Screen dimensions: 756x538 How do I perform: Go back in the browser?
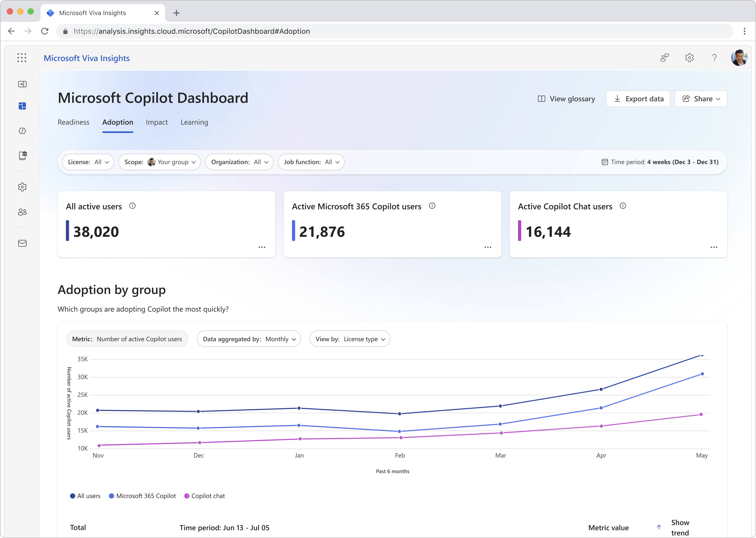click(x=12, y=31)
